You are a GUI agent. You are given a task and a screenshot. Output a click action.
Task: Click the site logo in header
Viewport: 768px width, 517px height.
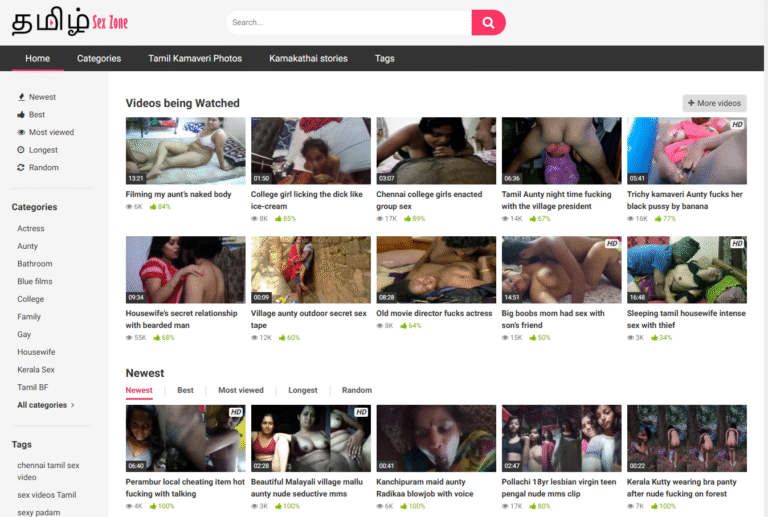(70, 22)
